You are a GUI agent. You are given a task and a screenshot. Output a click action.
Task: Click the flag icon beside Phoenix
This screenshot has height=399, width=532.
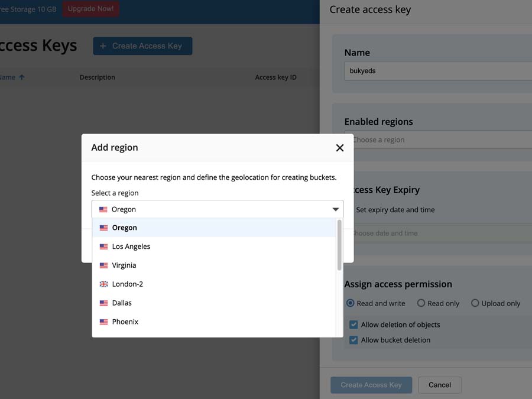(x=104, y=322)
